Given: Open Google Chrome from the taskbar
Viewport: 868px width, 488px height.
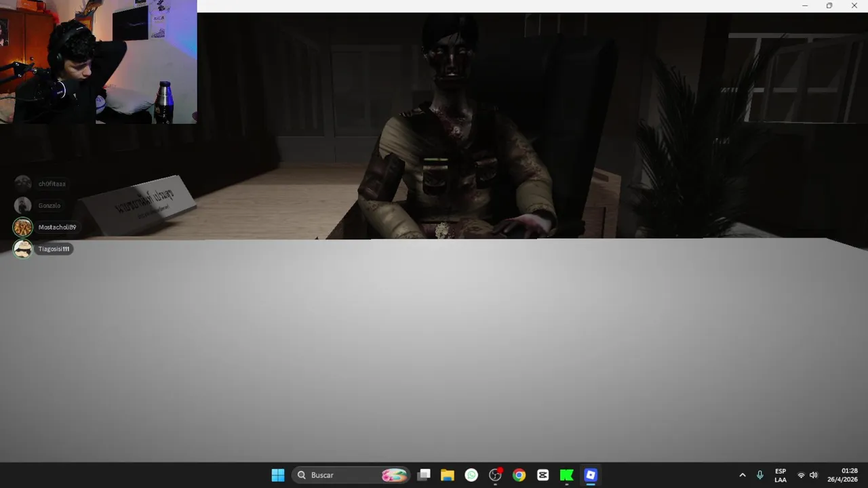Looking at the screenshot, I should 519,475.
